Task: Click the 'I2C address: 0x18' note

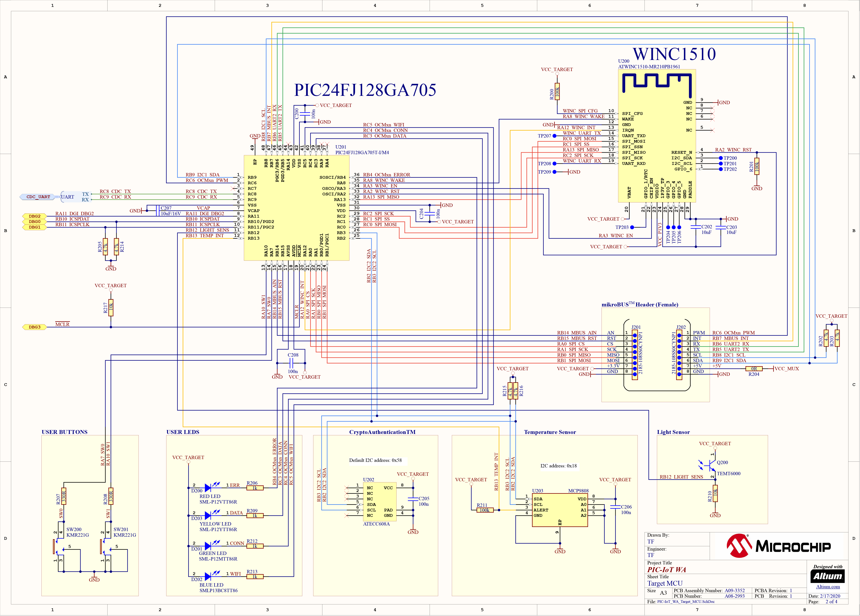Action: click(x=558, y=466)
